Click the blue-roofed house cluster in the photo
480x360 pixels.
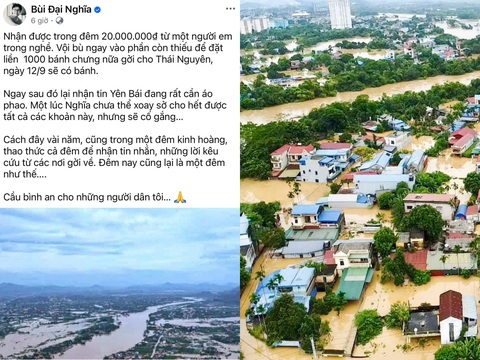pos(317,217)
